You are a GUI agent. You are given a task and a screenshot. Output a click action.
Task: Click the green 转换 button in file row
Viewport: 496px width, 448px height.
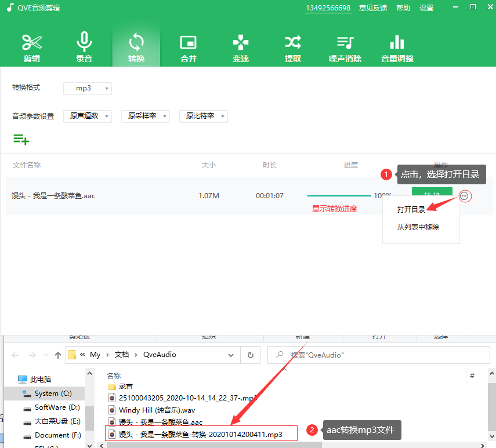(432, 192)
